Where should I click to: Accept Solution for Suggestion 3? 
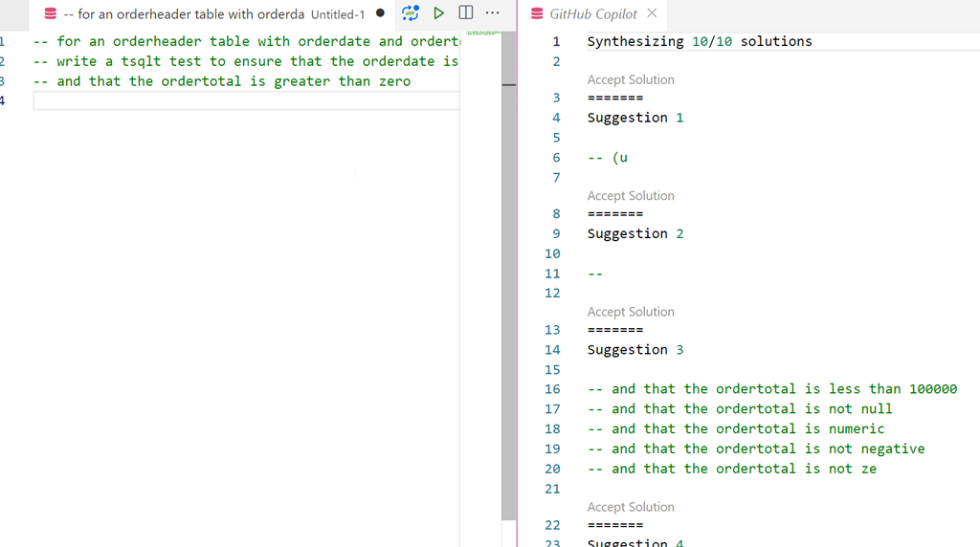(631, 312)
